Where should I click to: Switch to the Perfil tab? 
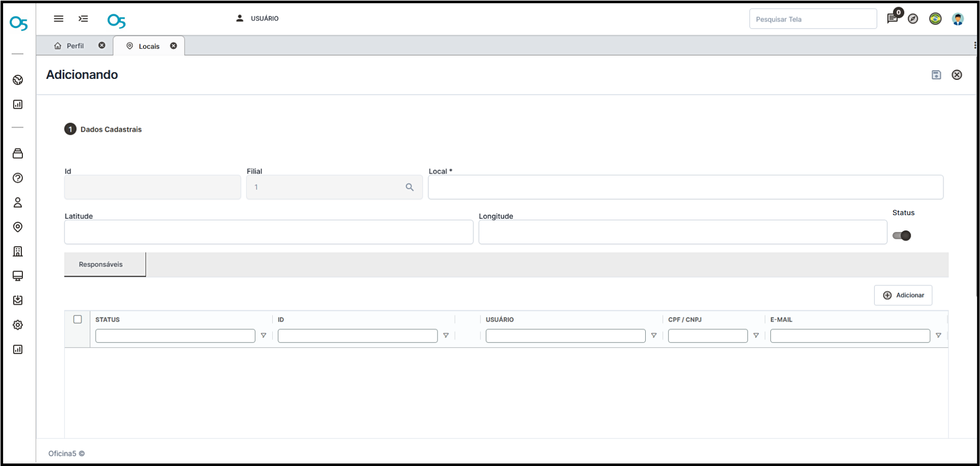pos(75,46)
